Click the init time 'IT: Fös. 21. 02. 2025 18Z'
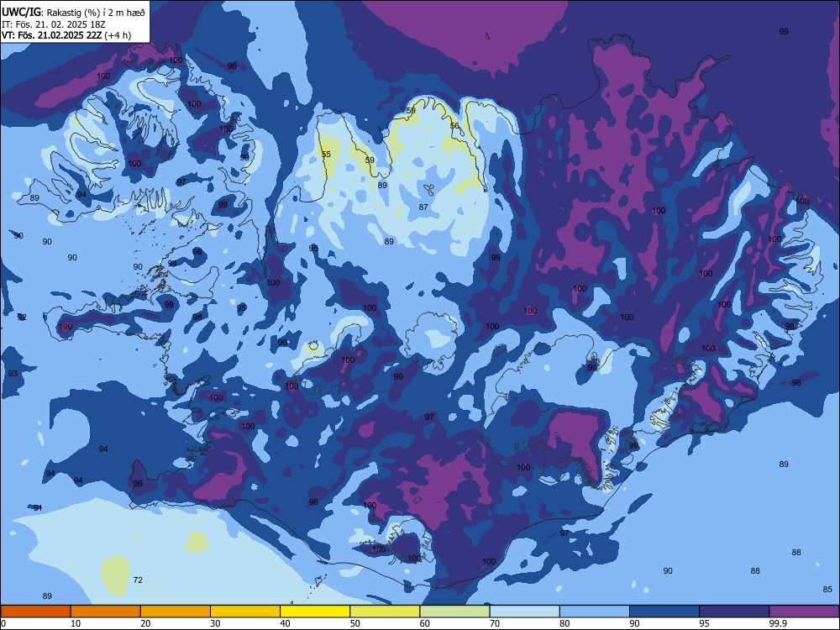This screenshot has width=840, height=630. (53, 24)
